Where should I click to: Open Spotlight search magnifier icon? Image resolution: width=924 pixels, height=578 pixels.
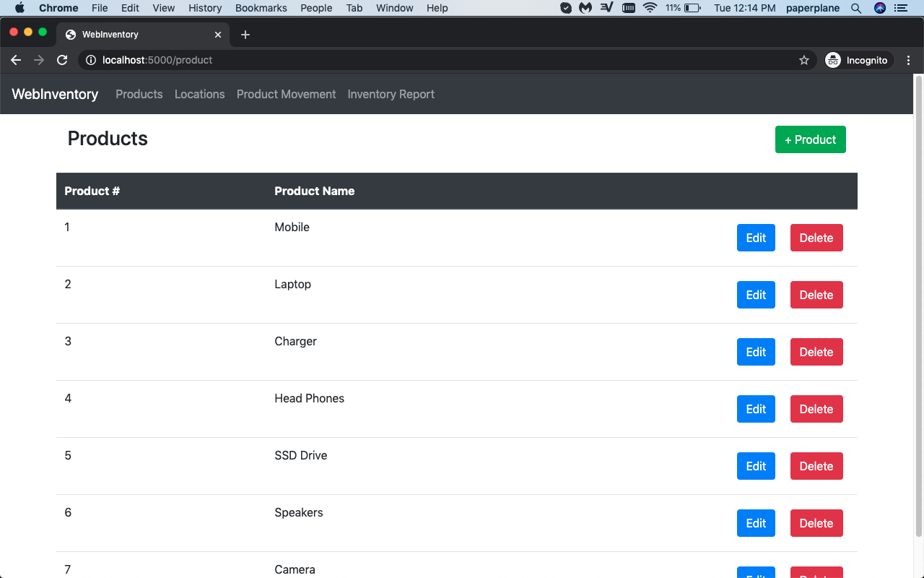tap(856, 8)
